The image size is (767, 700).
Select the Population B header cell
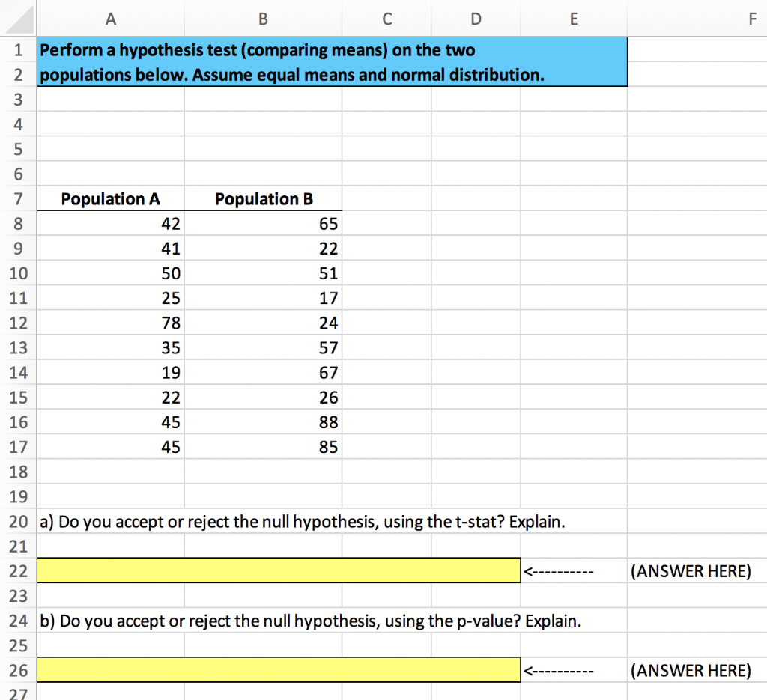tap(262, 198)
